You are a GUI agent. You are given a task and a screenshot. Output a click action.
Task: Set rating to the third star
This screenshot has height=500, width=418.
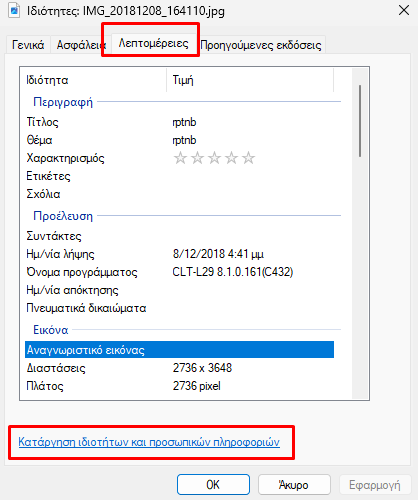click(x=214, y=158)
